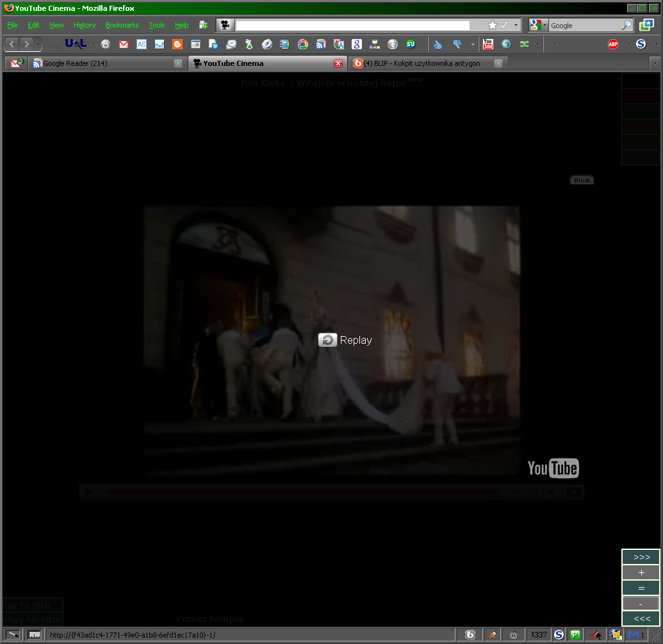Click the equals button
Viewport: 663px width, 644px height.
tap(641, 588)
